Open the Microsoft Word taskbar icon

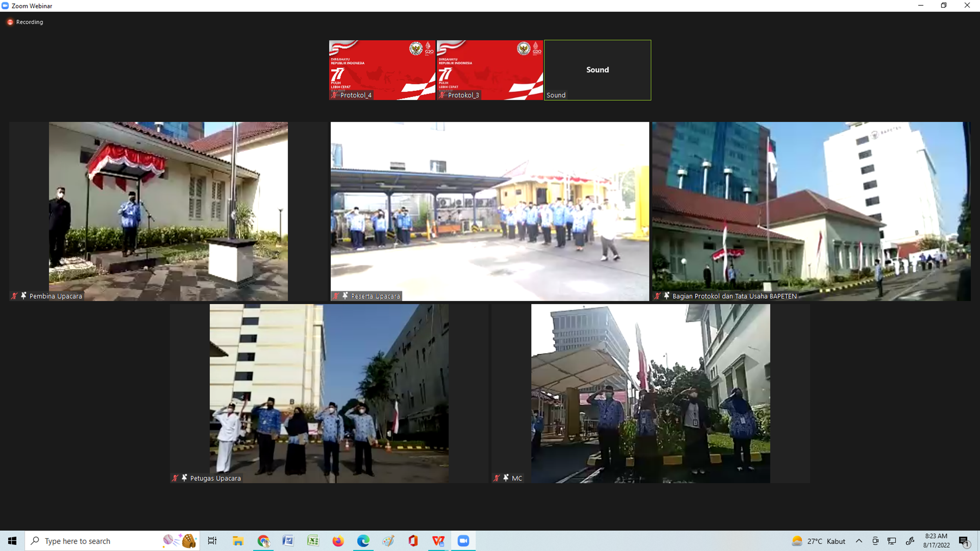(288, 541)
